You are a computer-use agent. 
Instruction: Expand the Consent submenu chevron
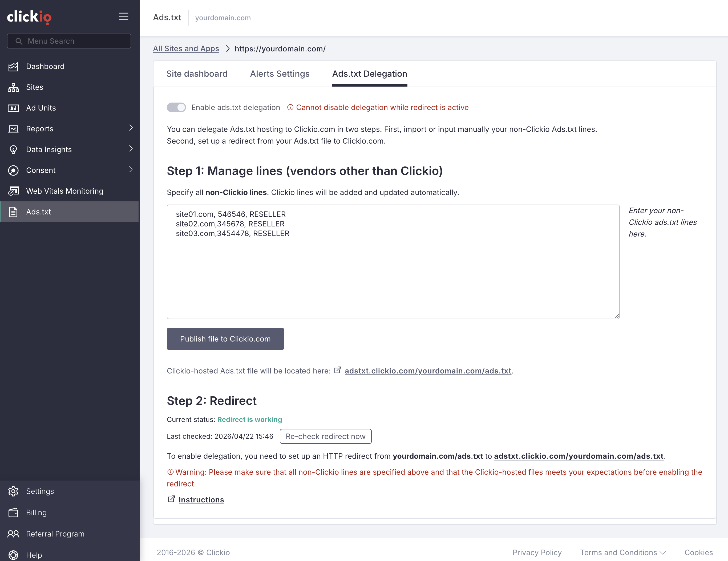pyautogui.click(x=131, y=170)
